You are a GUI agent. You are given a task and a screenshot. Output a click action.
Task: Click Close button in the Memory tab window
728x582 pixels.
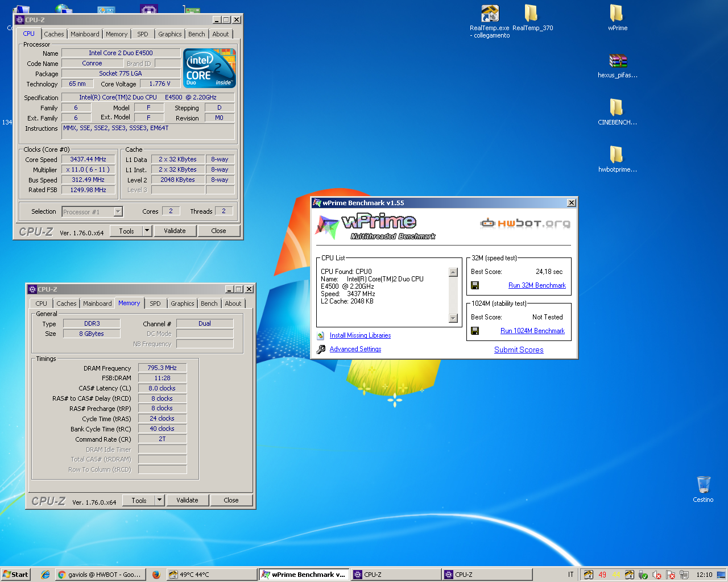231,500
